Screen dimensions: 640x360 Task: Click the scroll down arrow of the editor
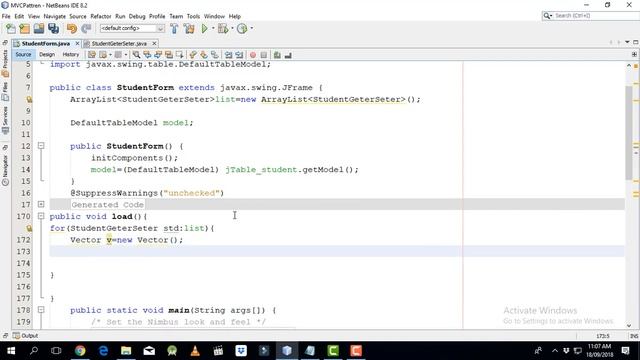(x=629, y=325)
